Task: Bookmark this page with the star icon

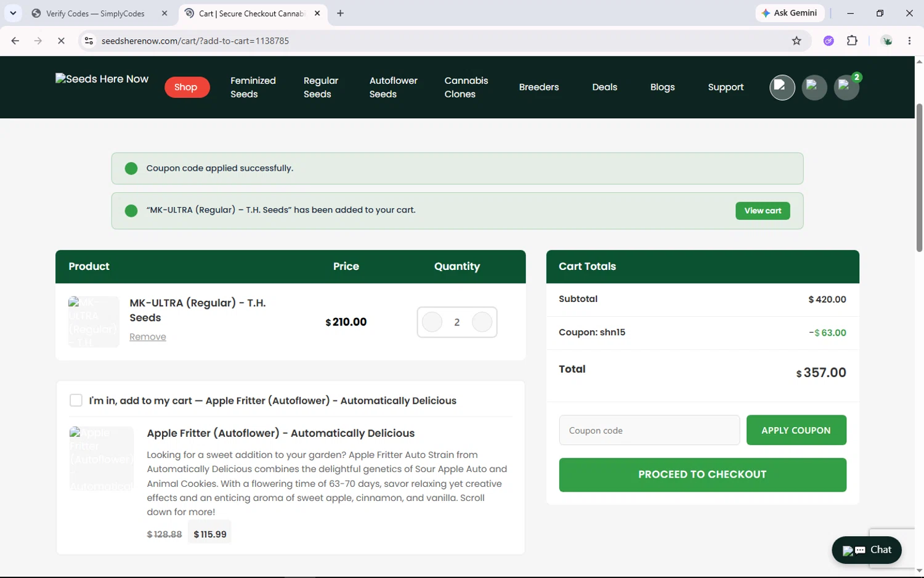Action: pos(796,41)
